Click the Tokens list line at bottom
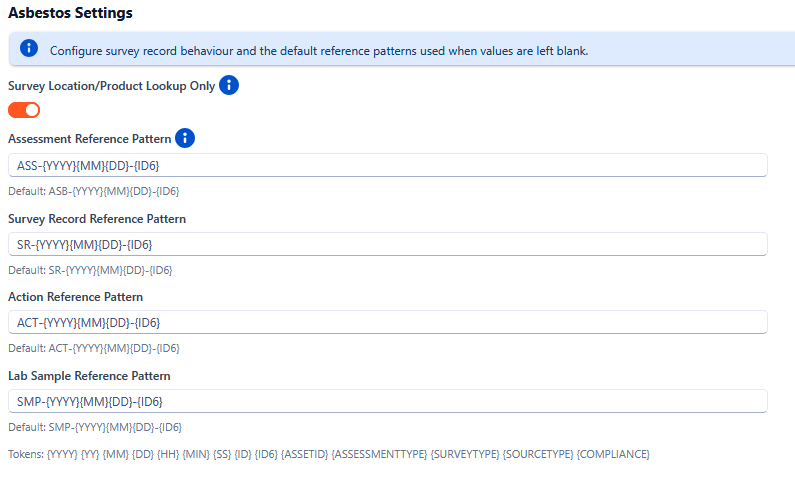 pyautogui.click(x=328, y=454)
